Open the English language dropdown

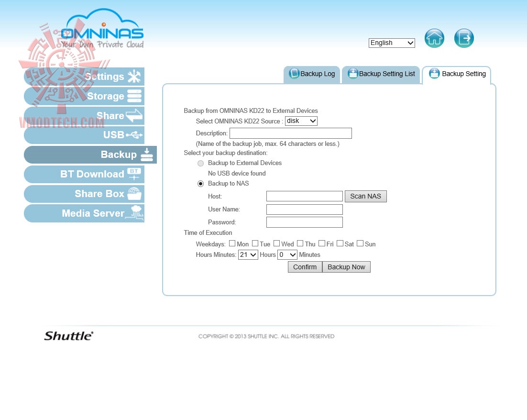click(x=392, y=43)
